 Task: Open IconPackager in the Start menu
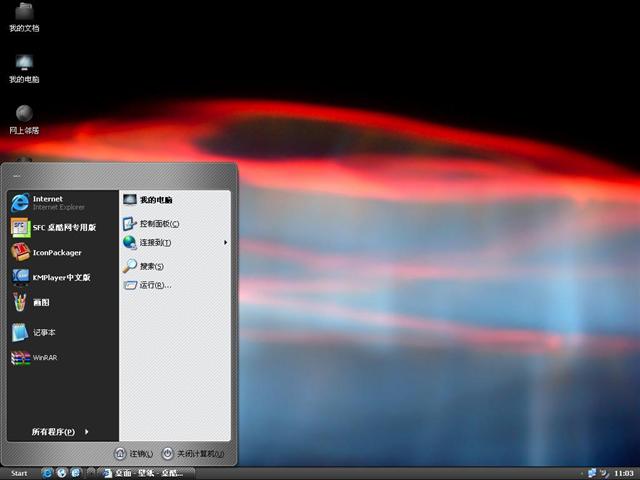[62, 252]
